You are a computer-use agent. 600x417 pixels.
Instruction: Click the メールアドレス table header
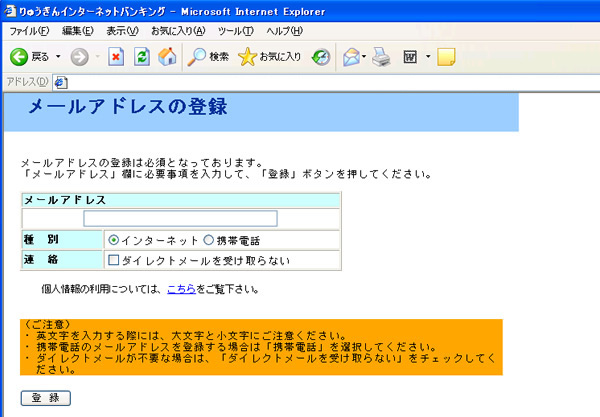pos(181,200)
